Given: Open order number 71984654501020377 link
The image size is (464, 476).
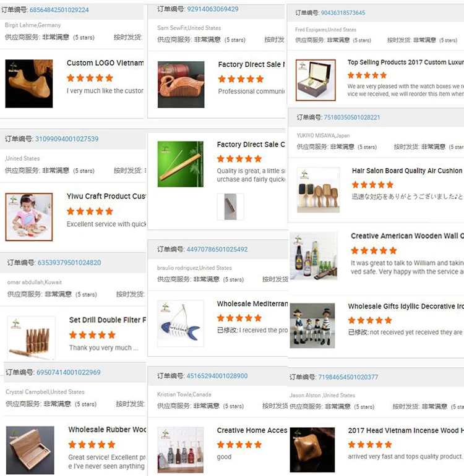Looking at the screenshot, I should (348, 377).
